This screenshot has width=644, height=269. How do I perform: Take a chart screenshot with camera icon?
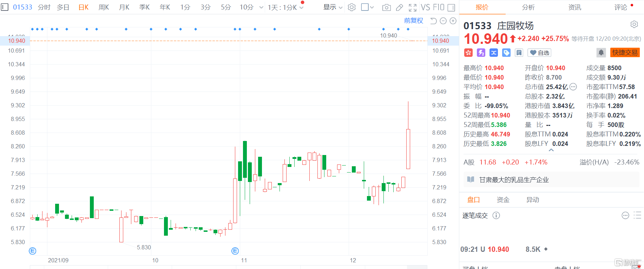click(386, 7)
